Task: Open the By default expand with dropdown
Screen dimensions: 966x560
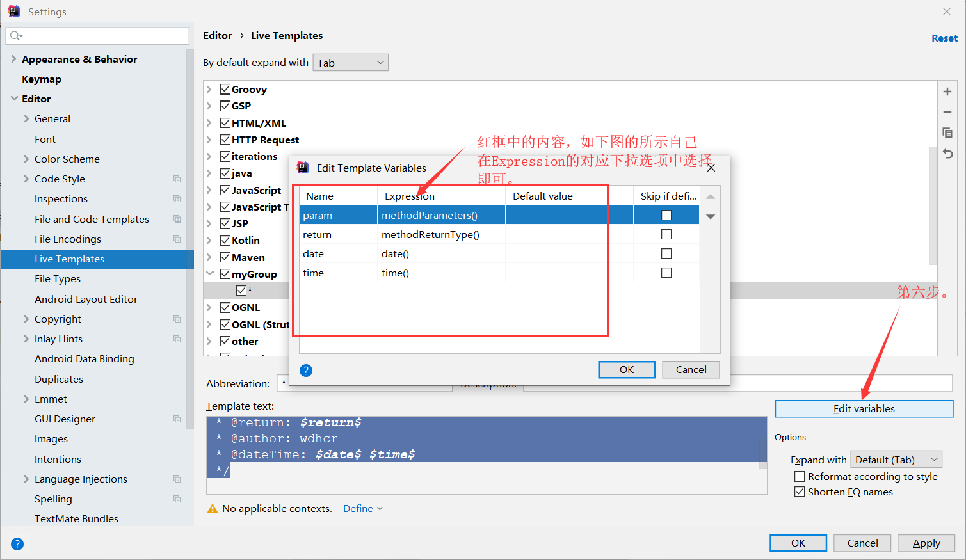Action: 350,62
